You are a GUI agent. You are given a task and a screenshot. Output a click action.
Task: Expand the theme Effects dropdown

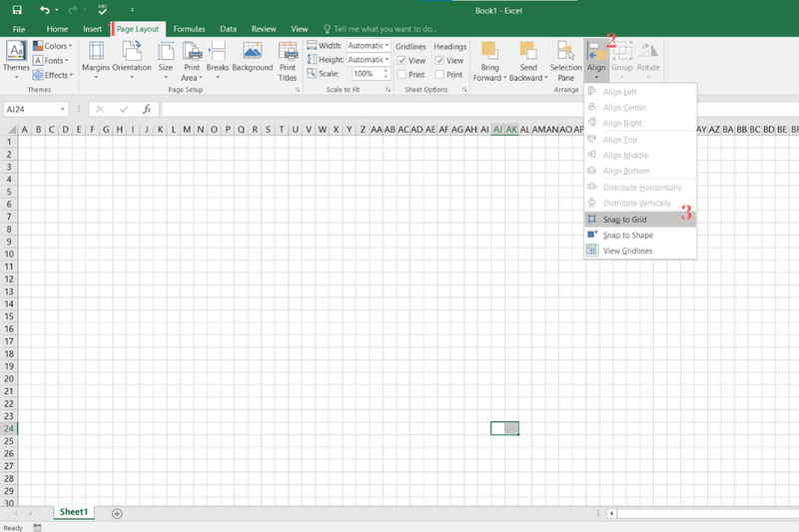tap(53, 75)
